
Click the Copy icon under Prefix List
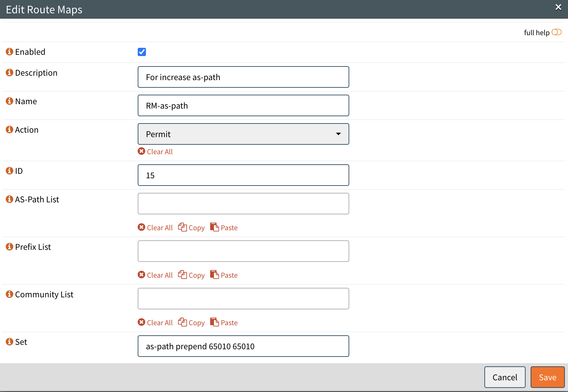pyautogui.click(x=182, y=275)
